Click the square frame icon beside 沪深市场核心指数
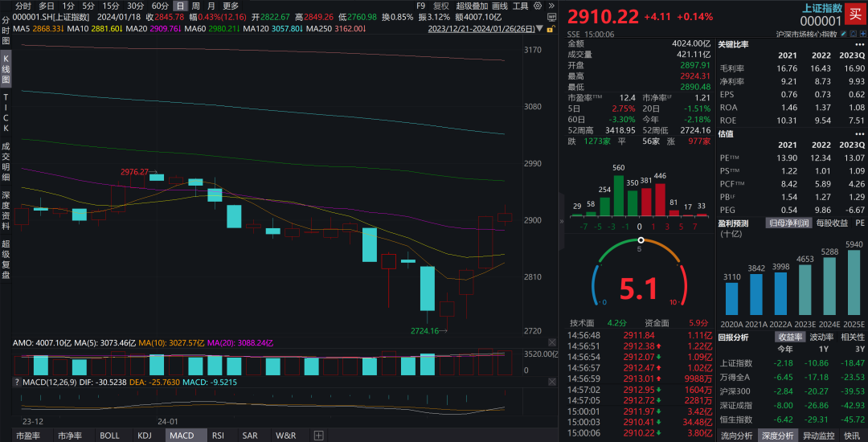This screenshot has width=868, height=442. (x=853, y=34)
